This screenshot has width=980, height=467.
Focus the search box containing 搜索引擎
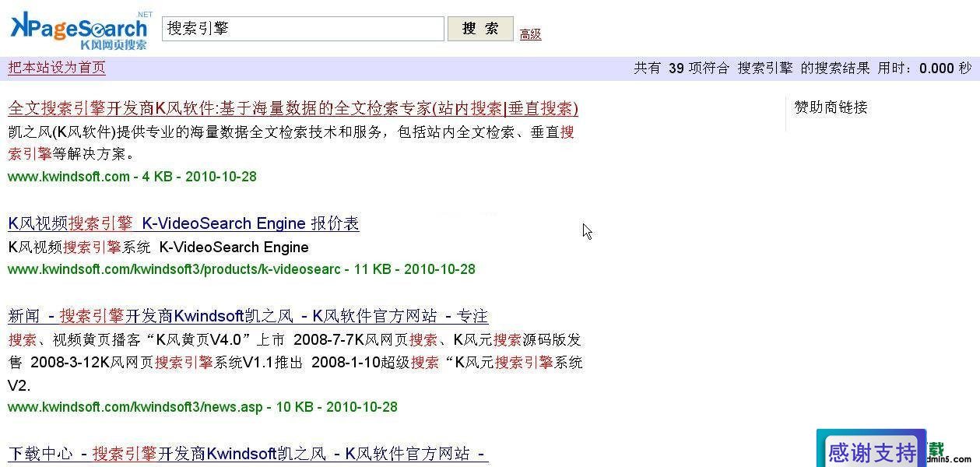303,29
